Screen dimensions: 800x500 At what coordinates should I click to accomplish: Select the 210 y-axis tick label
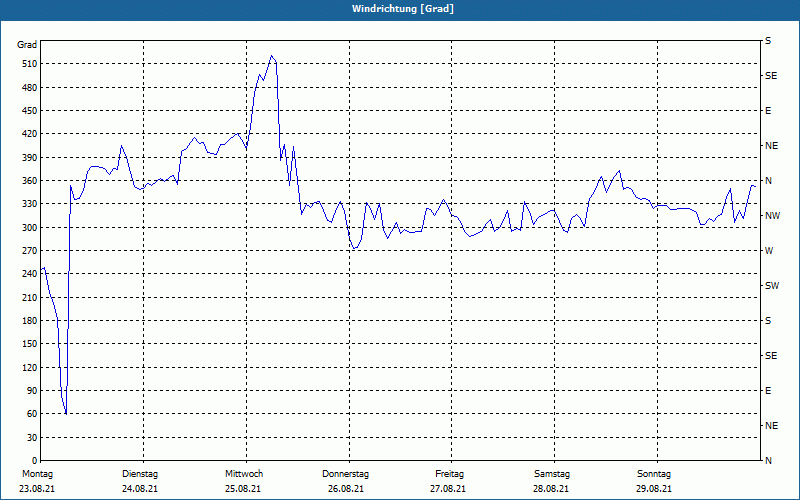30,297
